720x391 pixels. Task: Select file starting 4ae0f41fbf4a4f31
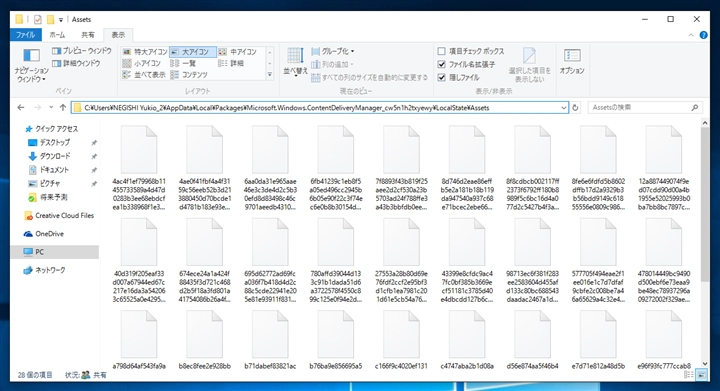(x=204, y=168)
